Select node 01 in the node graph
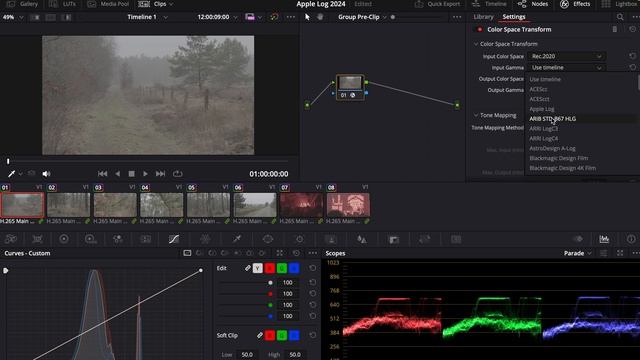The height and width of the screenshot is (360, 640). coord(350,87)
